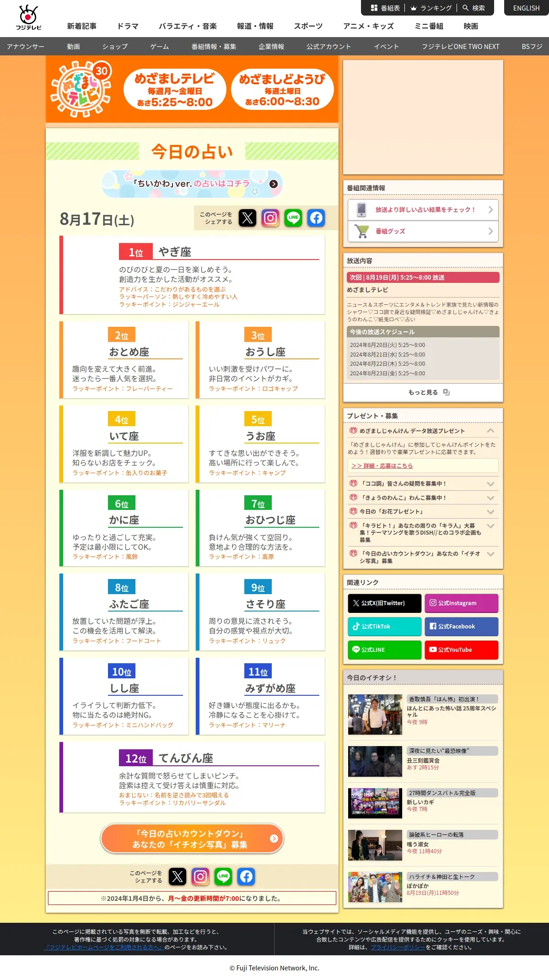This screenshot has height=980, width=549.
Task: Open 公式YouTube link button
Action: click(x=461, y=650)
